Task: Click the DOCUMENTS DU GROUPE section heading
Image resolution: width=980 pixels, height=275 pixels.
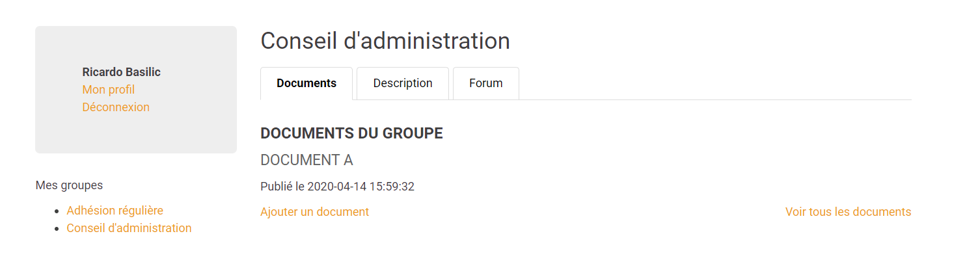Action: (351, 134)
